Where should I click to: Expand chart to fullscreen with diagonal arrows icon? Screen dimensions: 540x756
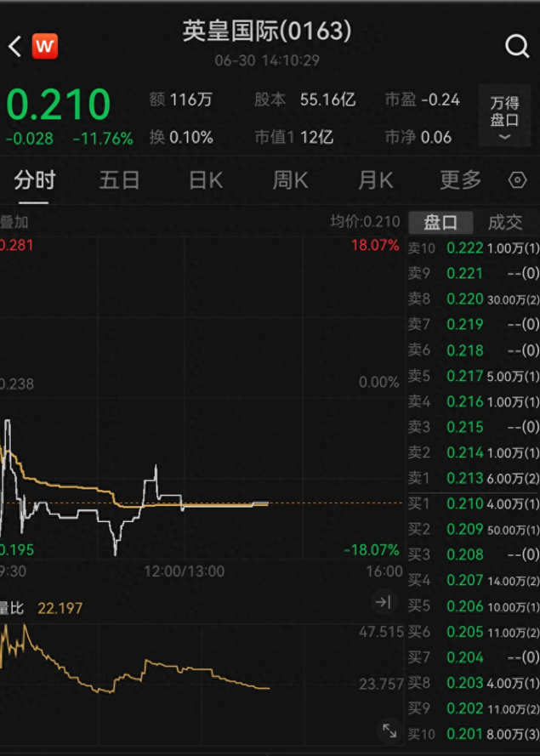(389, 731)
